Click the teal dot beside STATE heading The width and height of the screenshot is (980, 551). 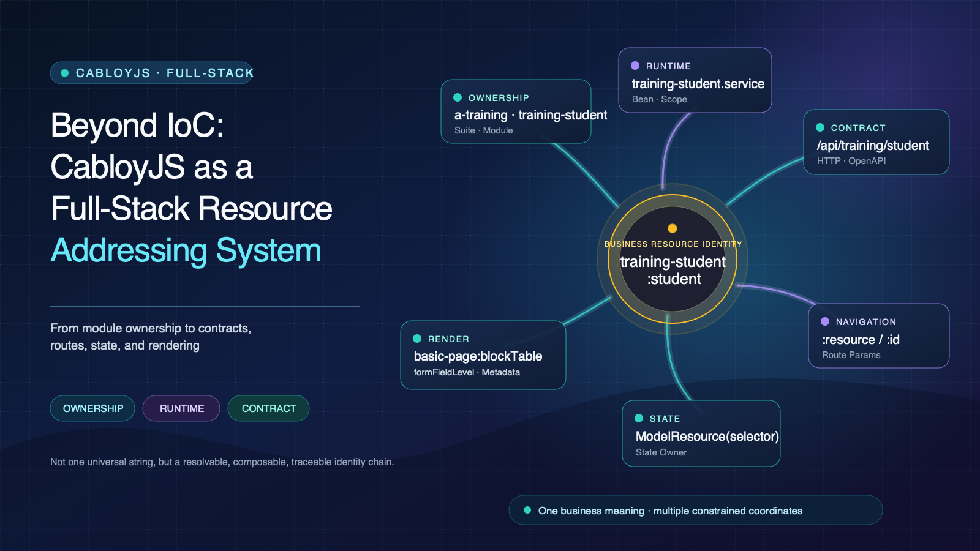pyautogui.click(x=639, y=418)
